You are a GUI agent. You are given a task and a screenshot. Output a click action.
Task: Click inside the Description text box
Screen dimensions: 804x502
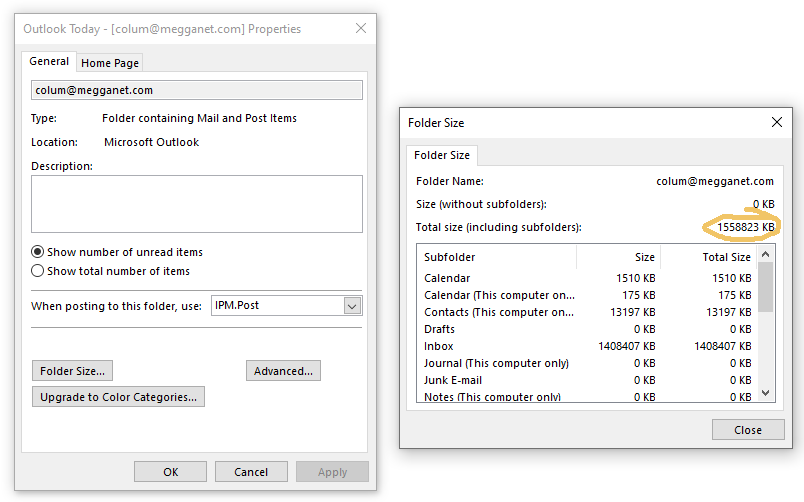coord(196,204)
